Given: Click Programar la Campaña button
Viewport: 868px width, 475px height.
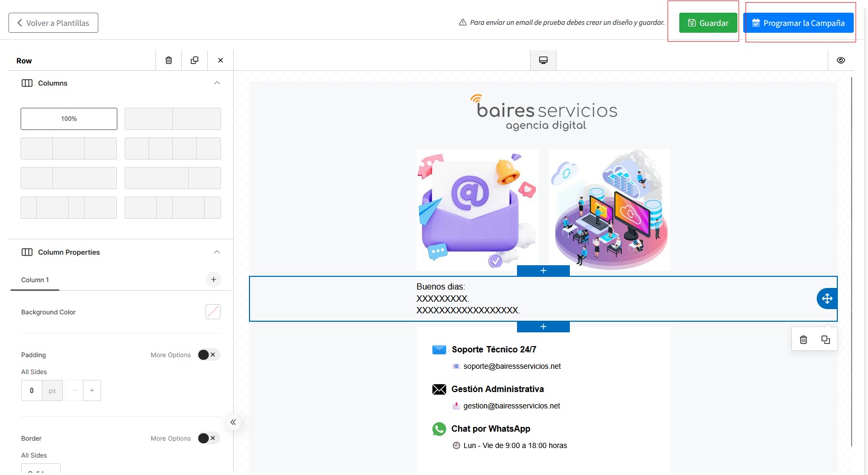Looking at the screenshot, I should click(x=798, y=23).
